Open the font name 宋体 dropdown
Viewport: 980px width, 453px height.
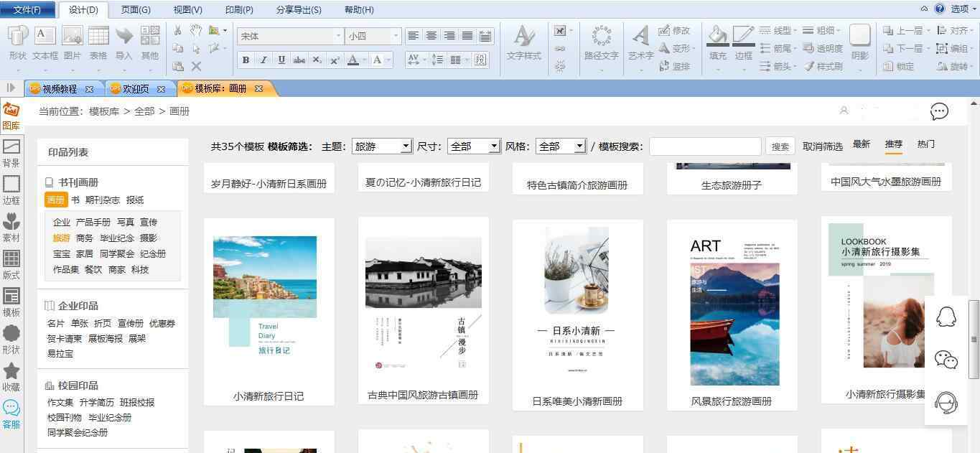tap(338, 36)
